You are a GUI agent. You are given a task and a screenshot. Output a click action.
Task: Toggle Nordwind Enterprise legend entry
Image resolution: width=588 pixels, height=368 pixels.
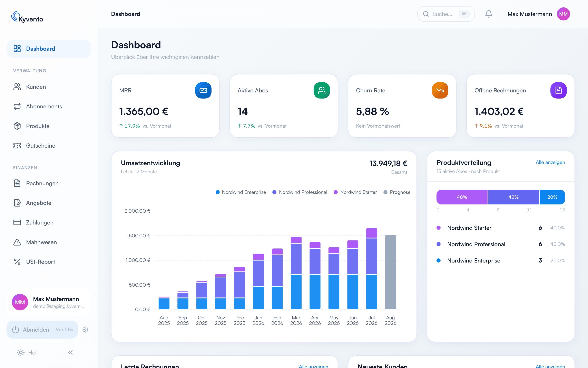[x=241, y=192]
